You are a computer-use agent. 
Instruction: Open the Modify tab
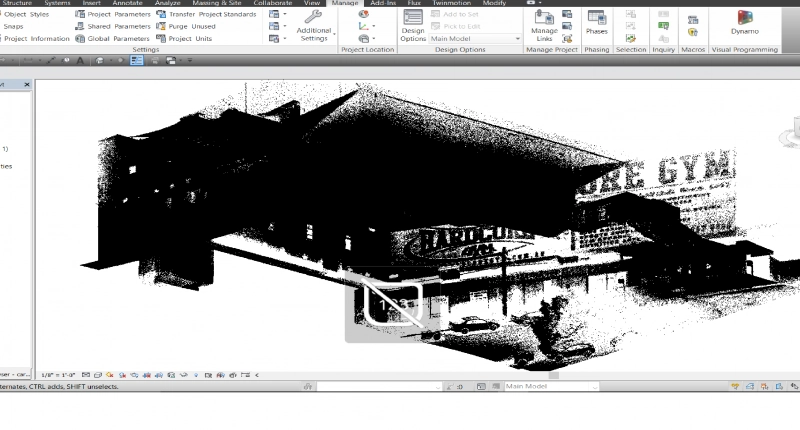point(494,3)
